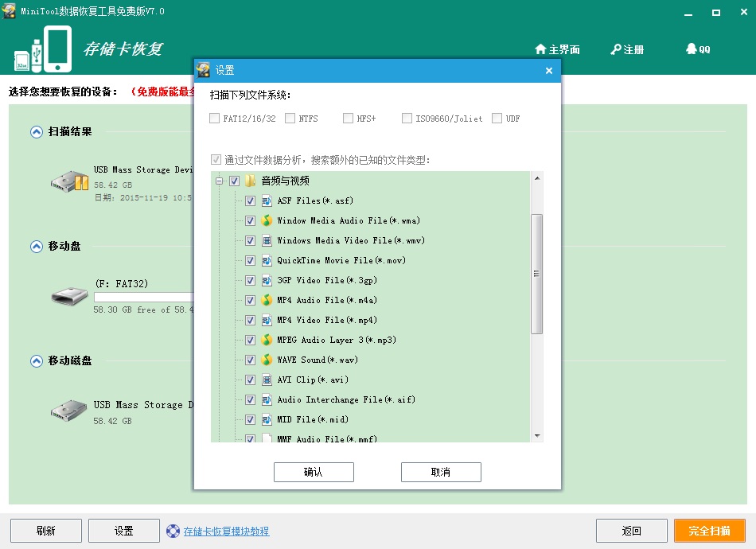Click 确认 to confirm settings
Image resolution: width=756 pixels, height=549 pixels.
(x=314, y=472)
